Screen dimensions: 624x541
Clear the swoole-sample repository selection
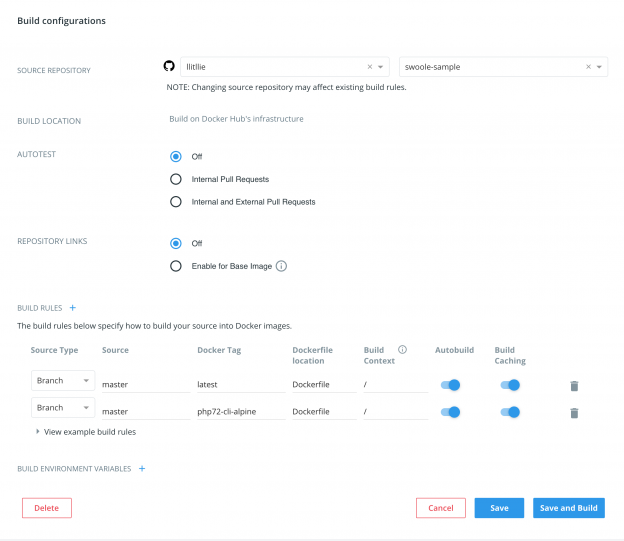coord(588,67)
